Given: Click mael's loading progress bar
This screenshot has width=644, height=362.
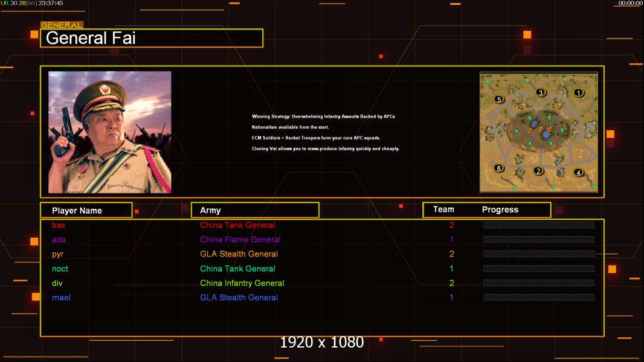Looking at the screenshot, I should coord(539,297).
